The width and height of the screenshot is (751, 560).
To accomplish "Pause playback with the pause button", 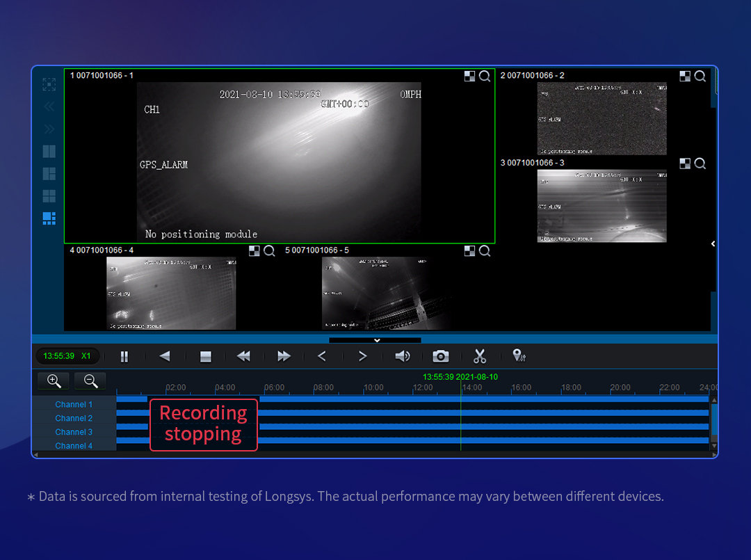I will [x=124, y=356].
